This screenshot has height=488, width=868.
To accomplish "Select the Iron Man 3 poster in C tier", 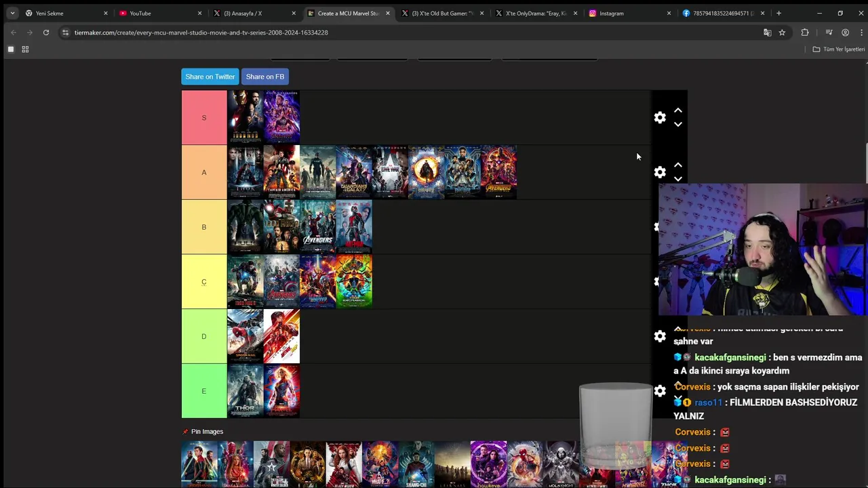I will tap(245, 282).
